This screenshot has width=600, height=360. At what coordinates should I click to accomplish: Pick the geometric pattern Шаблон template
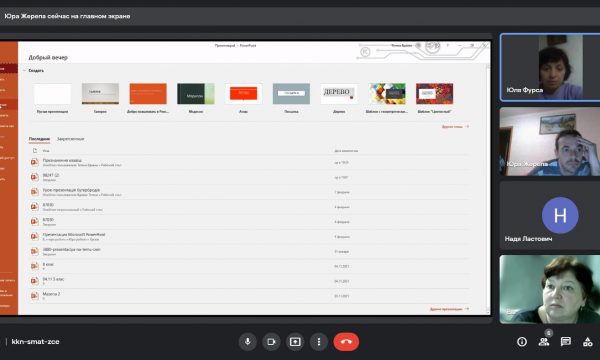pyautogui.click(x=387, y=94)
